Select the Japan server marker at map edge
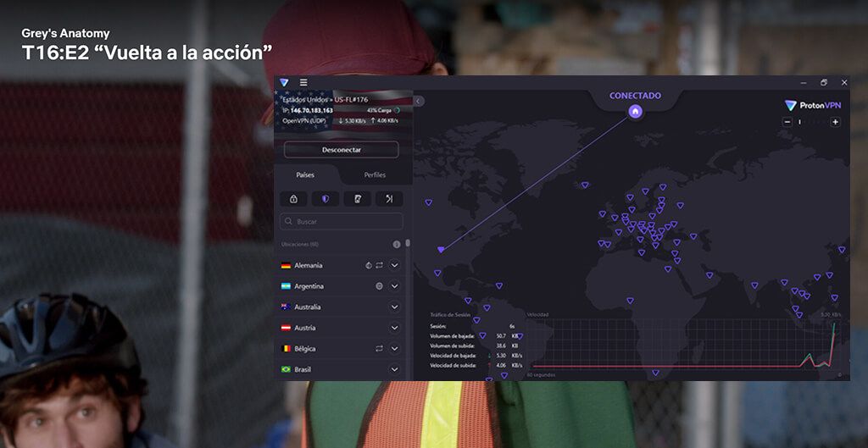This screenshot has width=868, height=448. point(842,250)
